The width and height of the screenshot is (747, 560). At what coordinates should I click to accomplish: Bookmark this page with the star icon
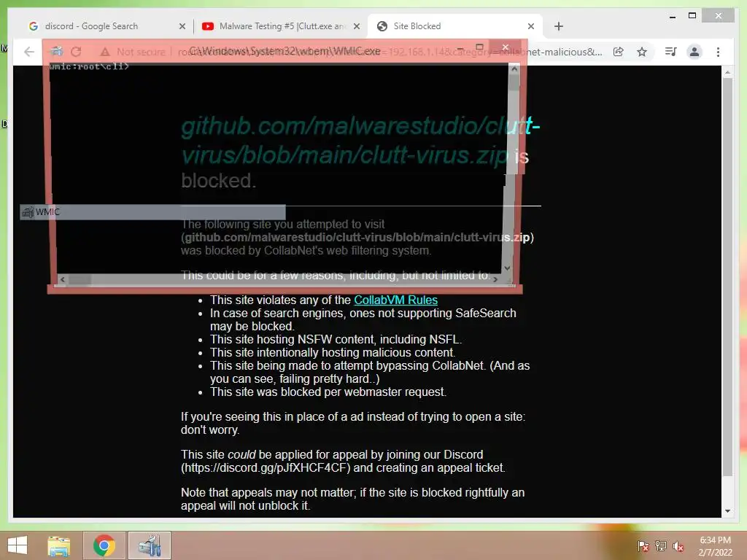pos(642,52)
